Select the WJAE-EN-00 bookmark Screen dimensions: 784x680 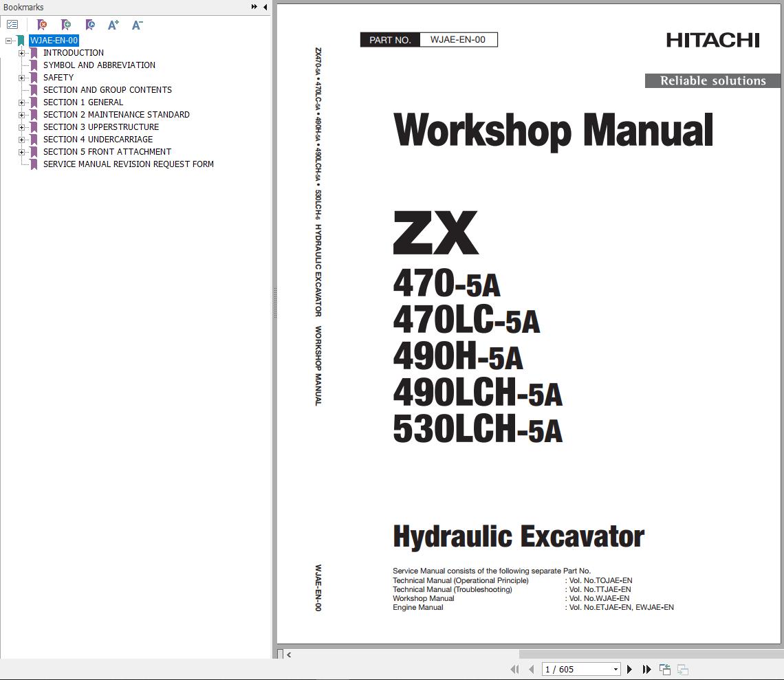point(54,41)
